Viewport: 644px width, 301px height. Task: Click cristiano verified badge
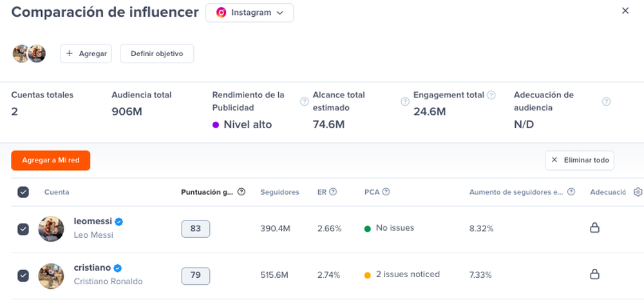tap(118, 268)
